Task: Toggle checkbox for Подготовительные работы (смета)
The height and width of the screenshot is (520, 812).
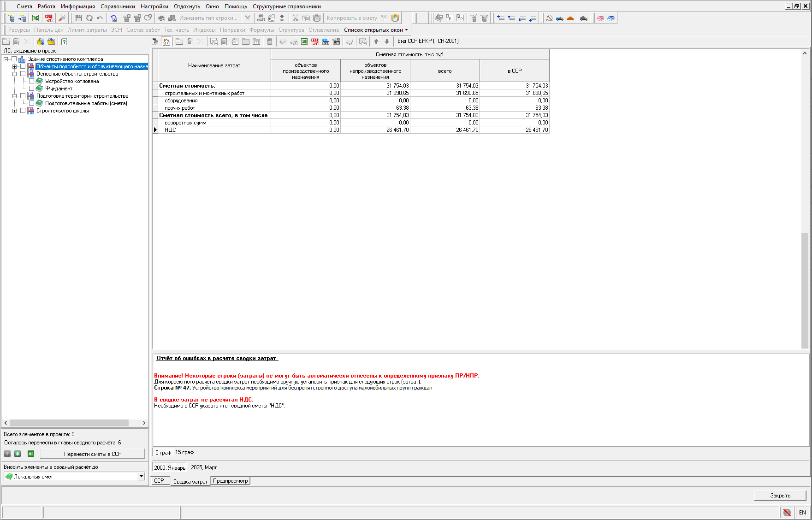Action: (x=31, y=103)
